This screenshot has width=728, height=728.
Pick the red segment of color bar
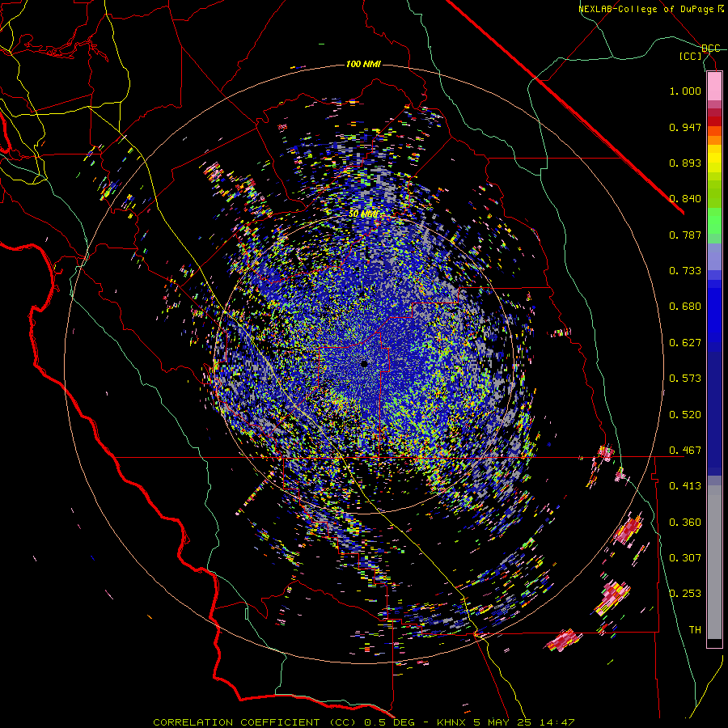714,121
